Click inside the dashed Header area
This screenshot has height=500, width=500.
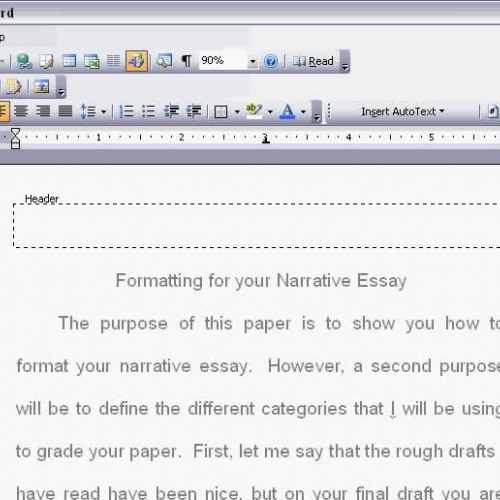257,225
